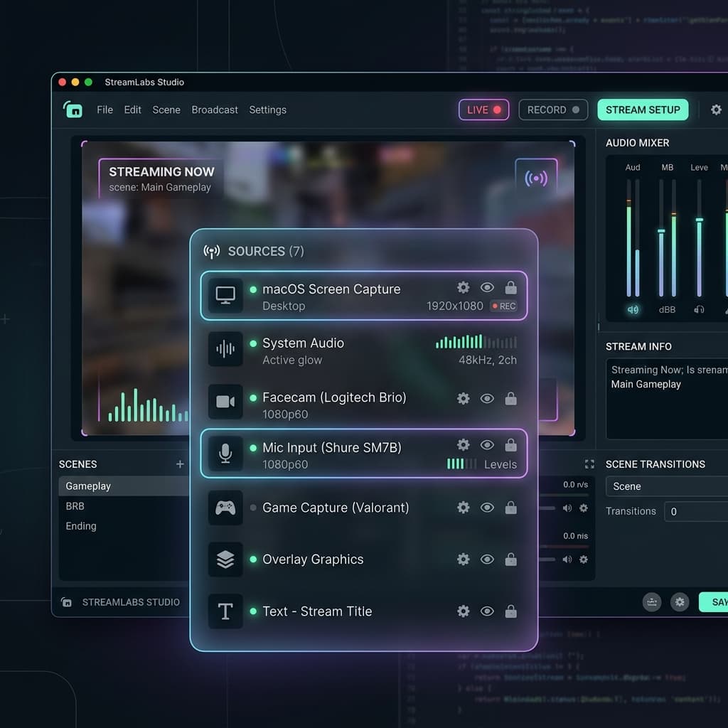Open the Broadcast menu
This screenshot has height=728, width=728.
[214, 110]
